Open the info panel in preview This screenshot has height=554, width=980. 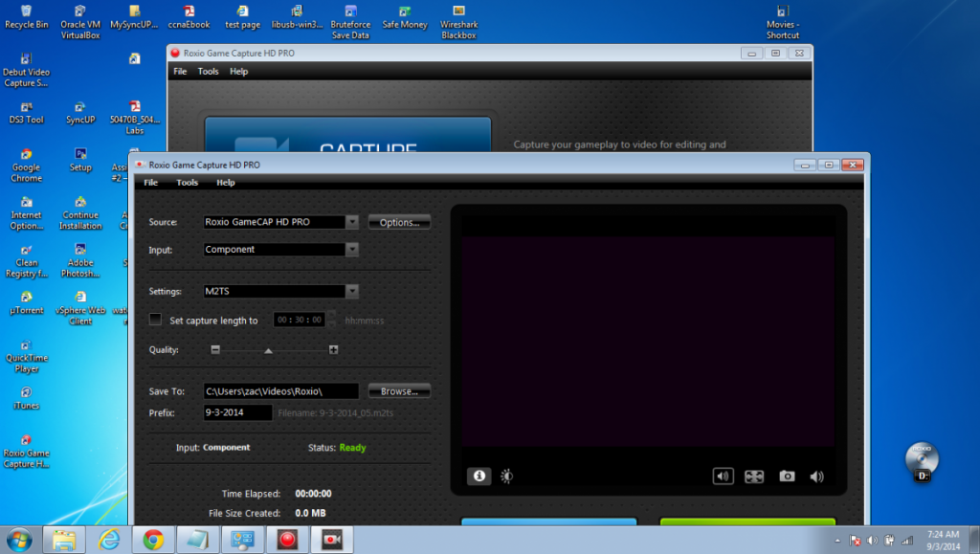[x=479, y=476]
